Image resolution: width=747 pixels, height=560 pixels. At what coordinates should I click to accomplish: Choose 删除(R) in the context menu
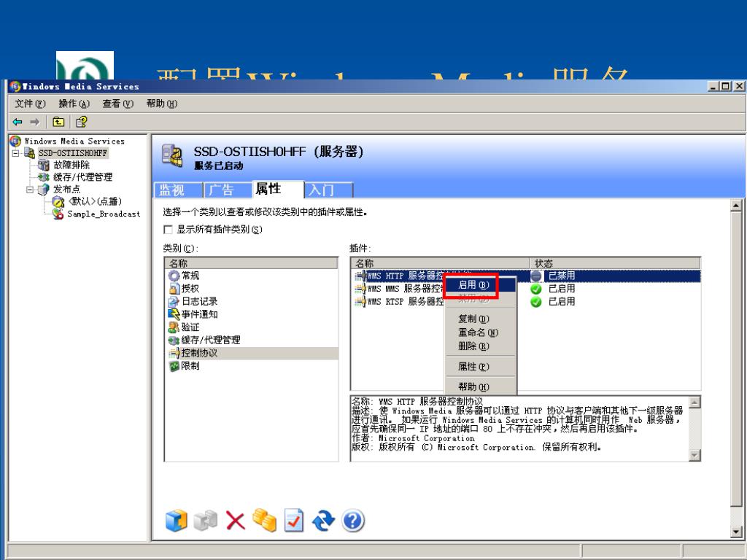480,346
